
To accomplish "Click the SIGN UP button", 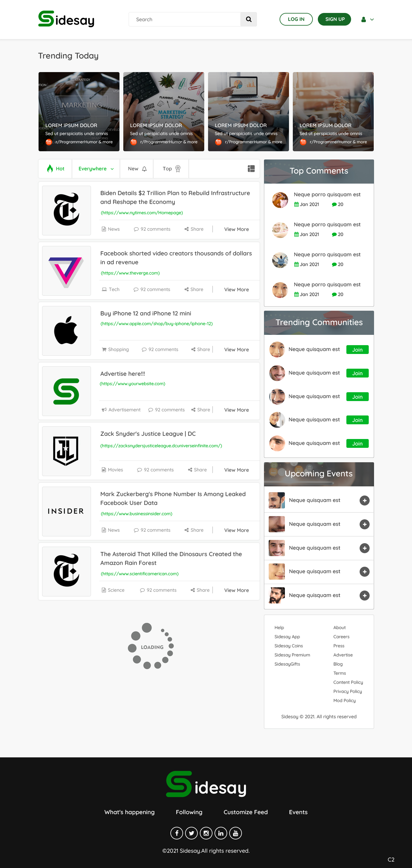I will tap(335, 19).
